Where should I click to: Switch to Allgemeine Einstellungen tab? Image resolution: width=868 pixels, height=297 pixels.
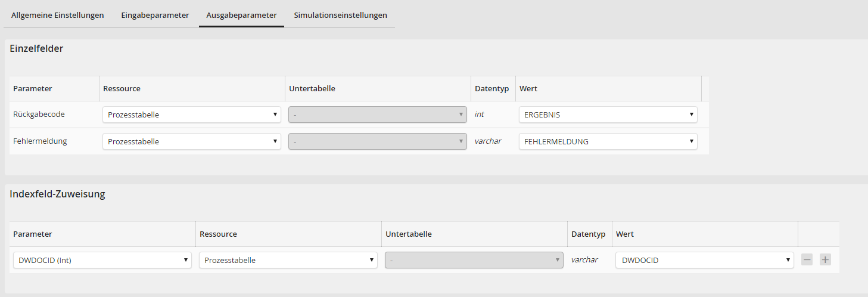coord(57,15)
